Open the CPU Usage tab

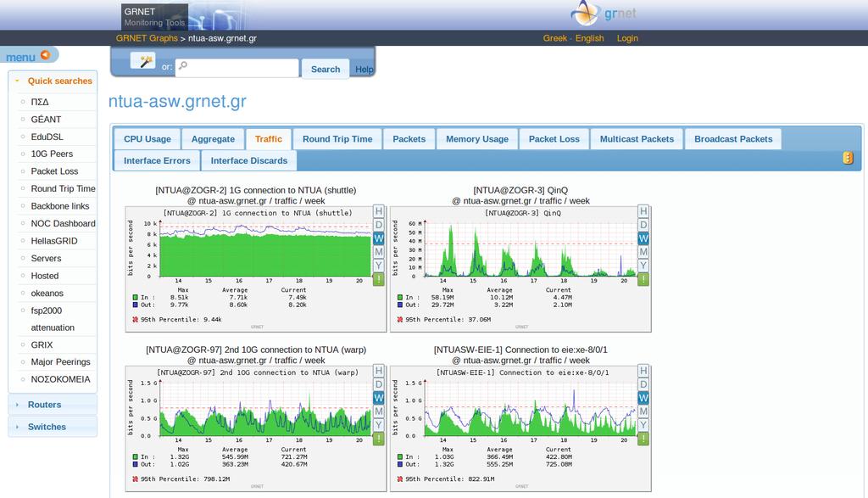[x=147, y=139]
